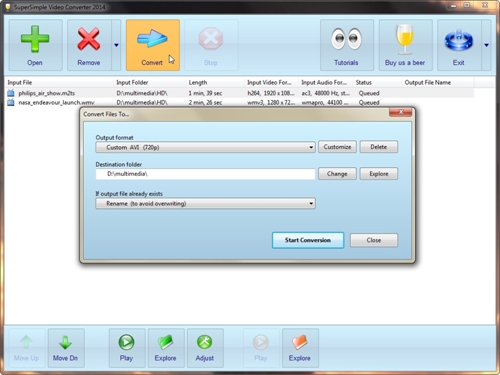This screenshot has height=375, width=500.
Task: Click the Start Conversion button
Action: (x=308, y=240)
